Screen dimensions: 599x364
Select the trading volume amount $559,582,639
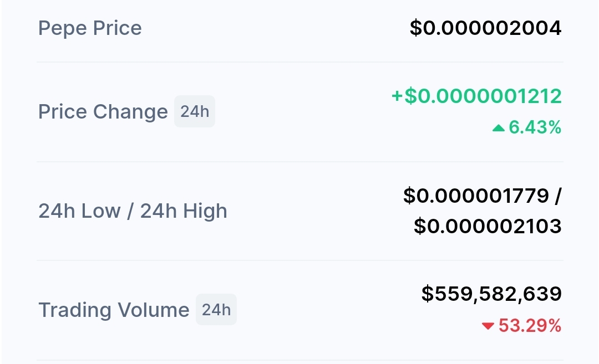tap(491, 294)
